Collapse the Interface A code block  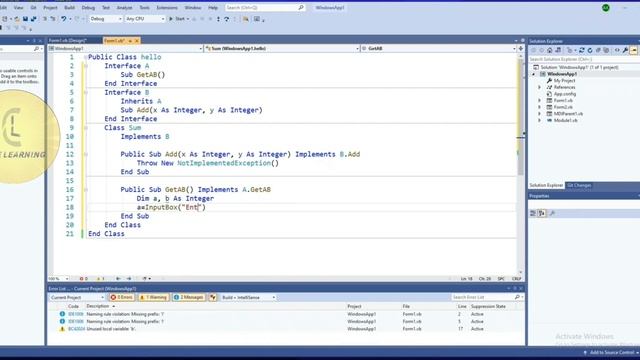coord(86,66)
